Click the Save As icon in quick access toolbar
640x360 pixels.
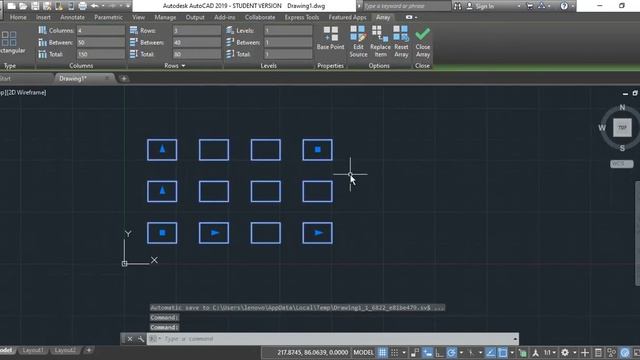tap(47, 6)
